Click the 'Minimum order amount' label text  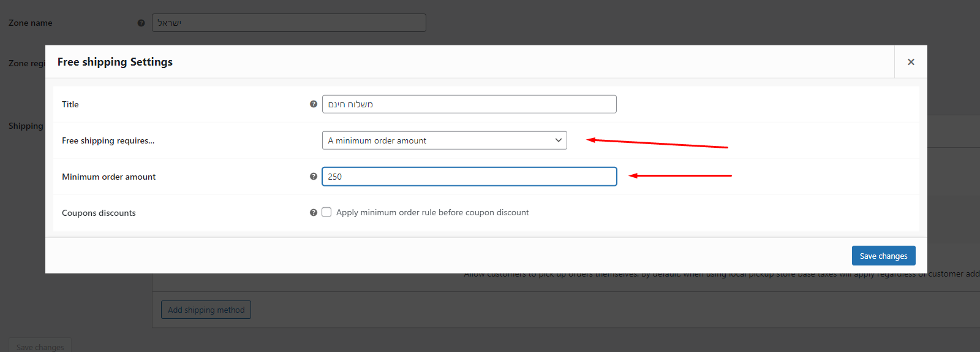tap(108, 177)
